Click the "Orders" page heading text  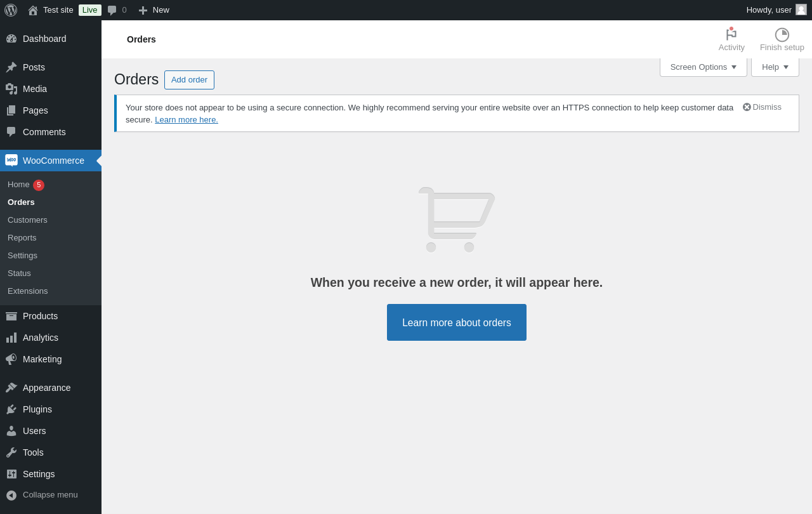[x=136, y=79]
